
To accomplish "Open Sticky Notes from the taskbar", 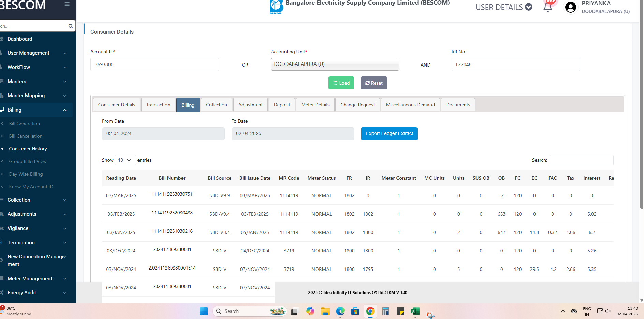I will pos(400,311).
